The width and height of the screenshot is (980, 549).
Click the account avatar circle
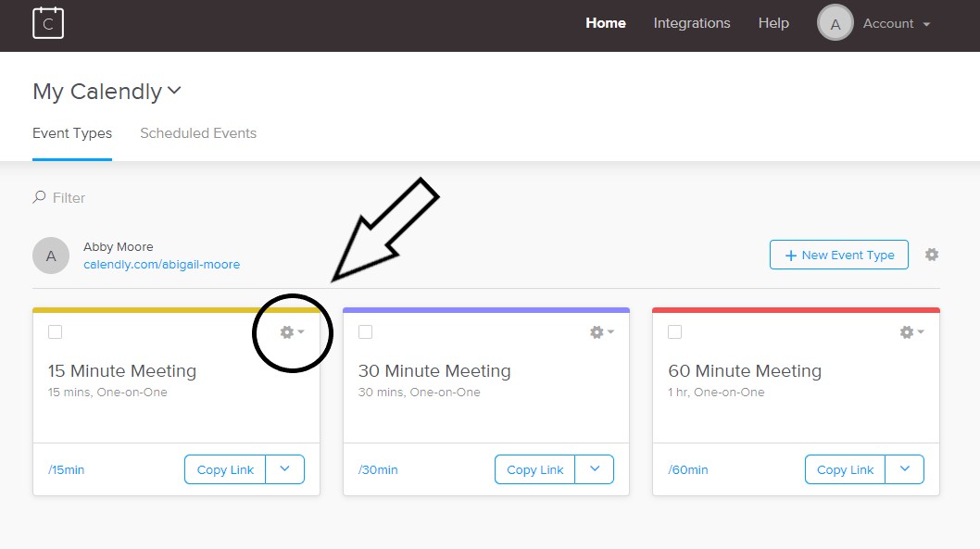coord(835,23)
